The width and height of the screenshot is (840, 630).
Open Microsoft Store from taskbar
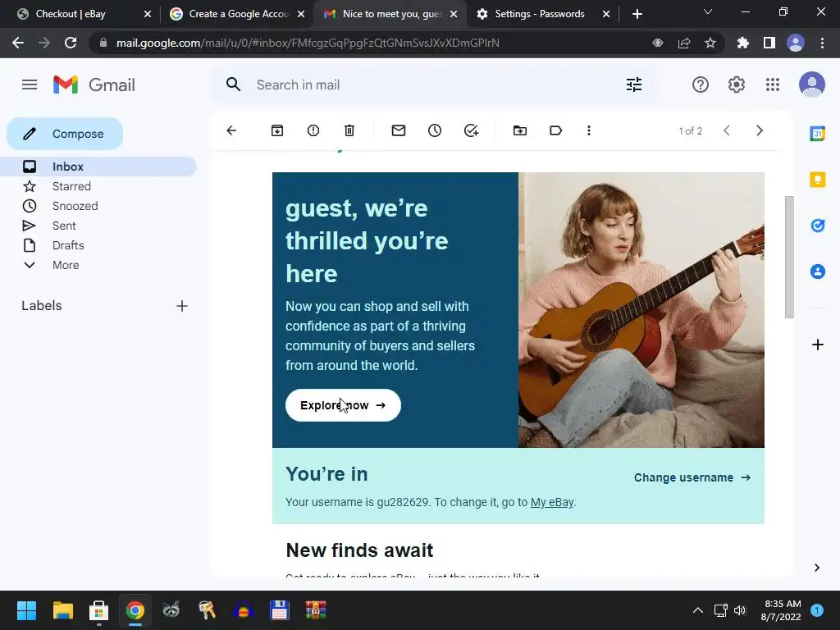pos(98,610)
